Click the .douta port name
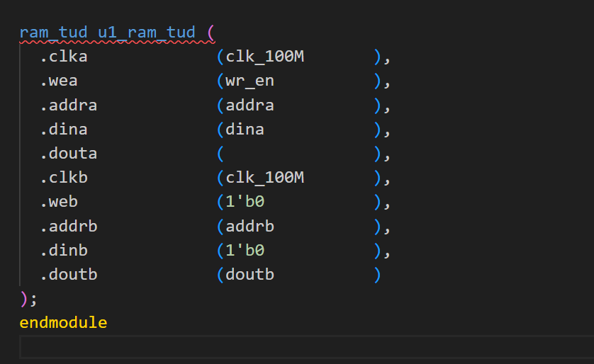594x364 pixels. (x=69, y=154)
